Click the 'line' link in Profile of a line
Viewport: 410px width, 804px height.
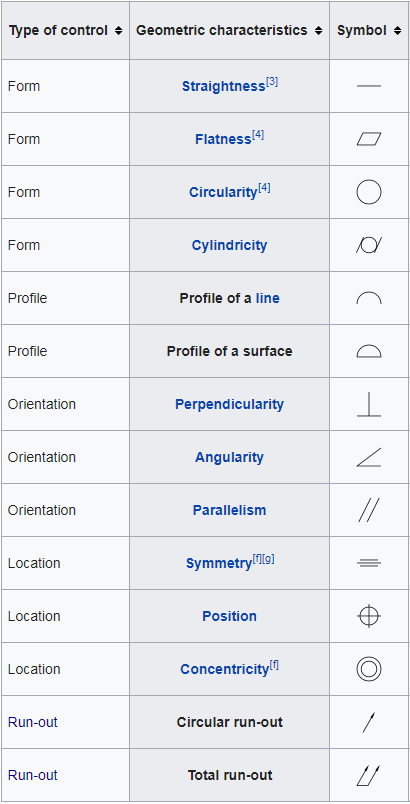pos(268,298)
